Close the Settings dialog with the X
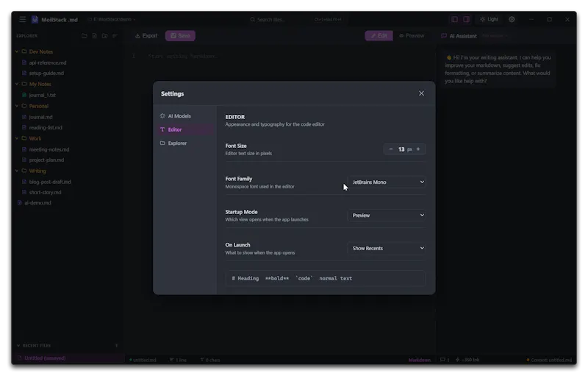 click(x=421, y=93)
